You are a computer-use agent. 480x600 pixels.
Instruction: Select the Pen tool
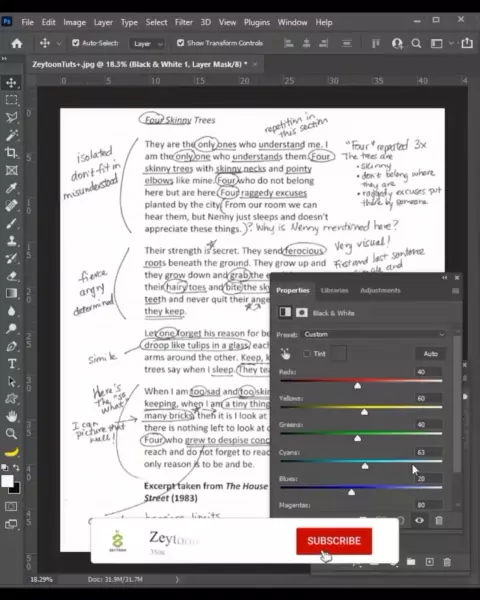click(x=11, y=346)
